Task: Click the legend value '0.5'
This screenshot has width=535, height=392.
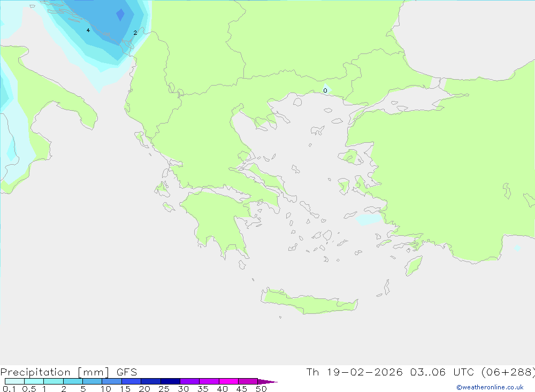Action: 29,389
